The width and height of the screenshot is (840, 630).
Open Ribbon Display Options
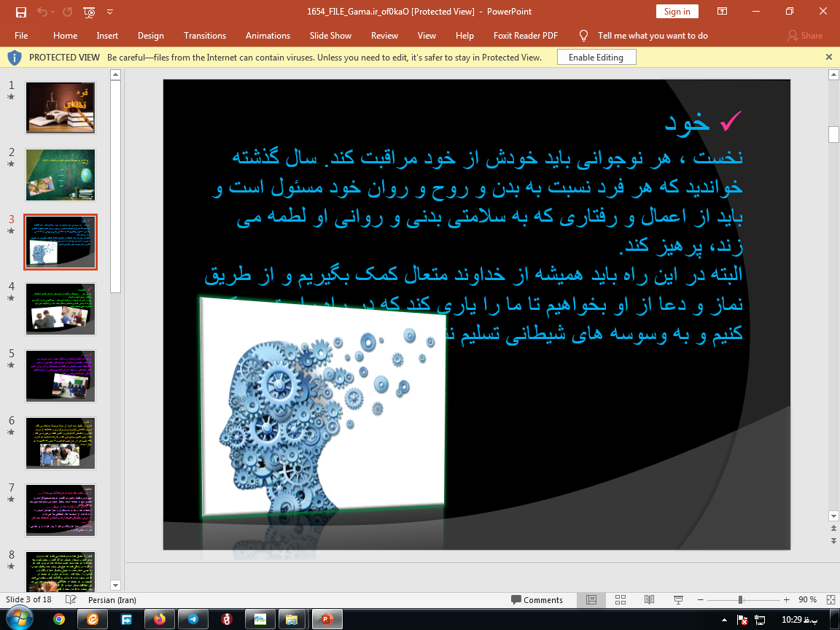[722, 12]
